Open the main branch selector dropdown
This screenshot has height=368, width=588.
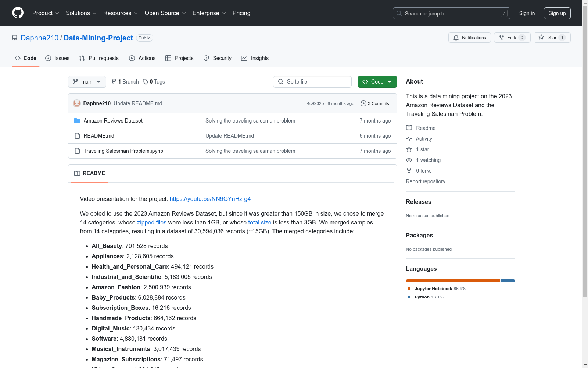pos(87,82)
